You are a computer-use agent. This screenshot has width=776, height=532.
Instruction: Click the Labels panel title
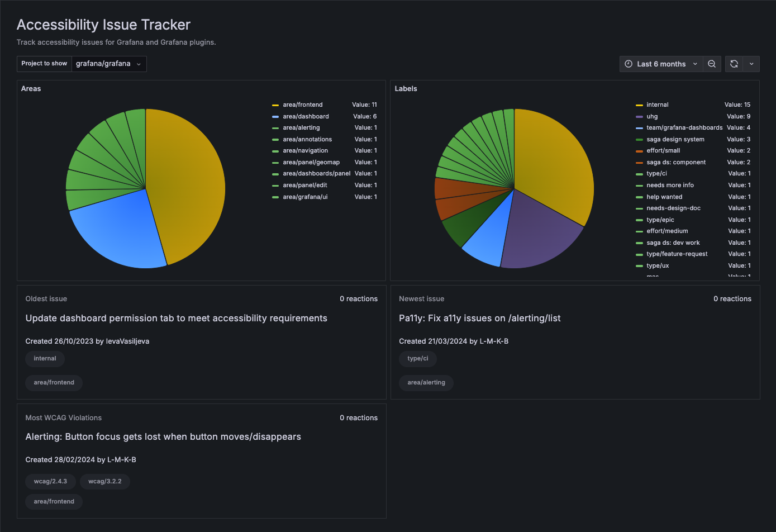point(406,89)
